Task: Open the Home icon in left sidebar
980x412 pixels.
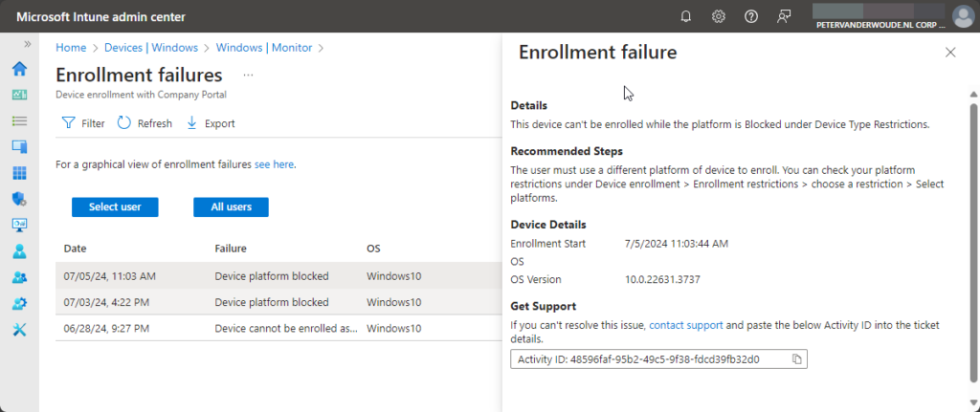Action: click(19, 69)
